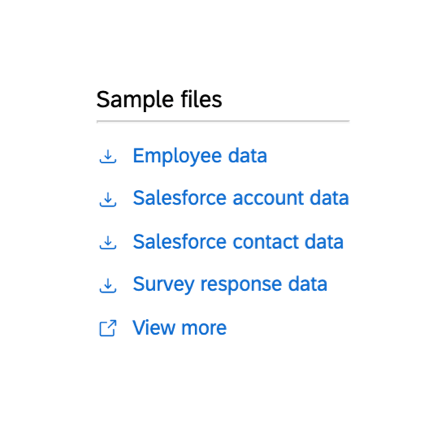
Task: Tap the arrow icon left of Salesforce account
Action: (x=108, y=199)
